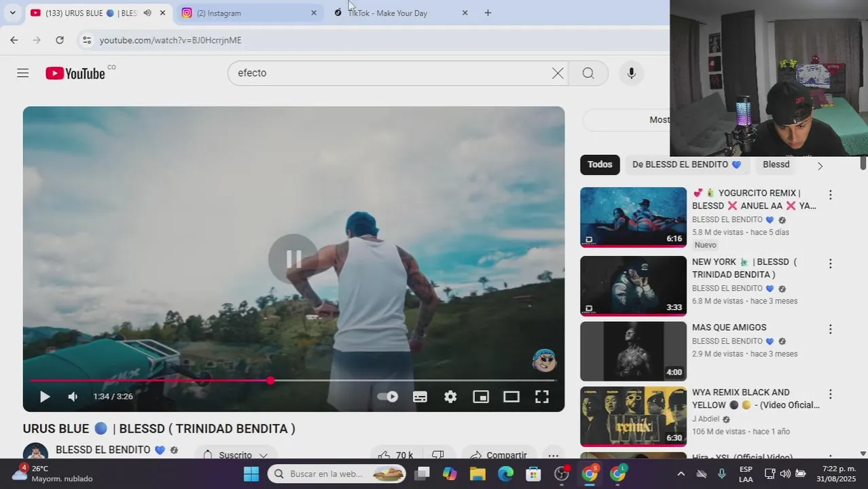Screen dimensions: 868x489
Task: Open more actions three-dot button below the video
Action: [554, 455]
